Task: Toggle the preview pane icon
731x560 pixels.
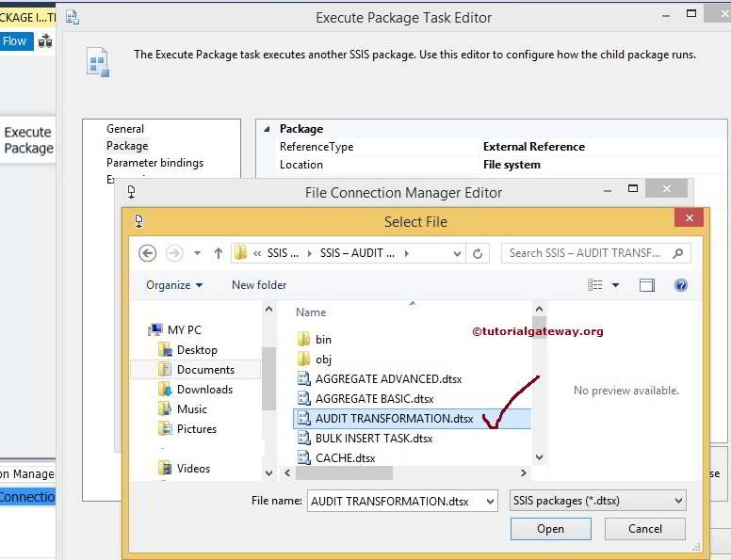Action: pos(647,285)
